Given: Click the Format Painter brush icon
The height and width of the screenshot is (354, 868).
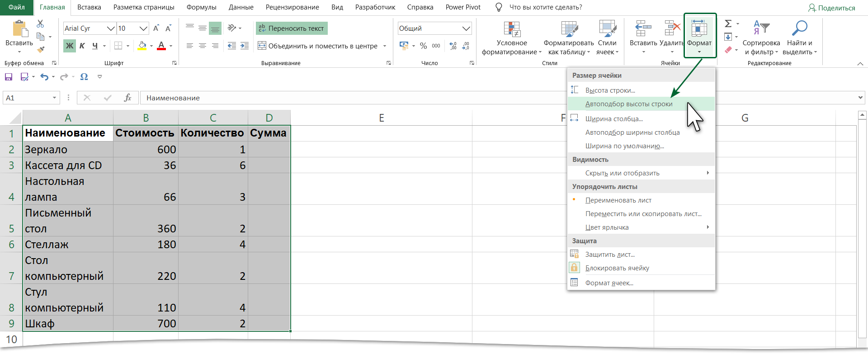Looking at the screenshot, I should coord(41,49).
